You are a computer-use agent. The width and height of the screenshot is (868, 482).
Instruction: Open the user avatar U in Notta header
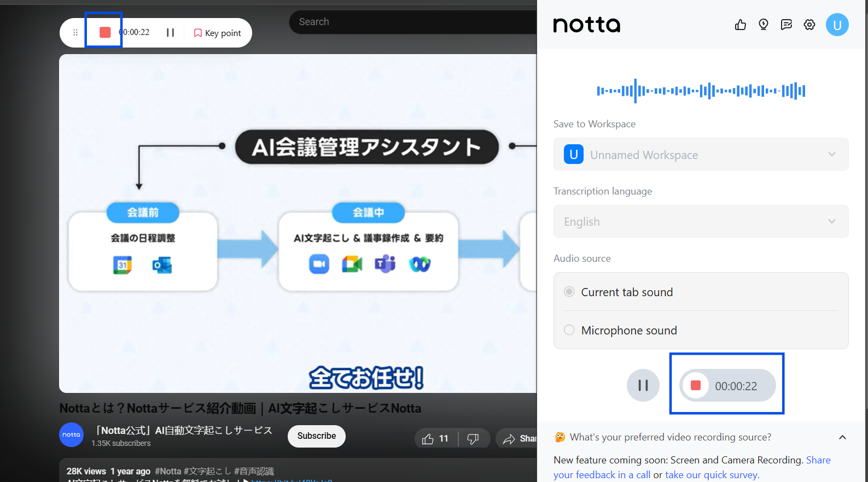(x=837, y=25)
